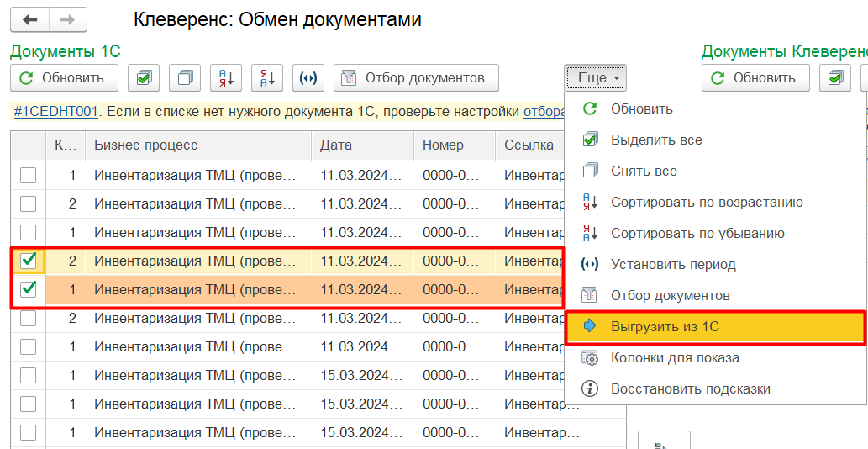Open Колонки для показа menu item
This screenshot has height=449, width=868.
(x=715, y=357)
